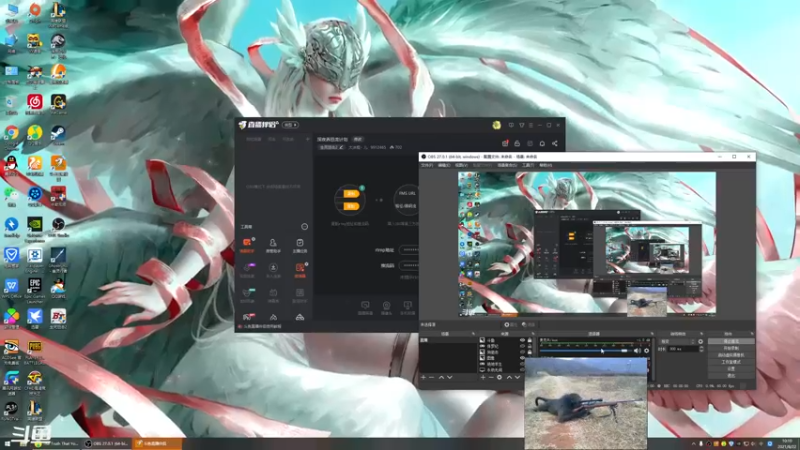Screen dimensions: 800x450
Task: Open the gift box icon with red badge
Action: [505, 143]
